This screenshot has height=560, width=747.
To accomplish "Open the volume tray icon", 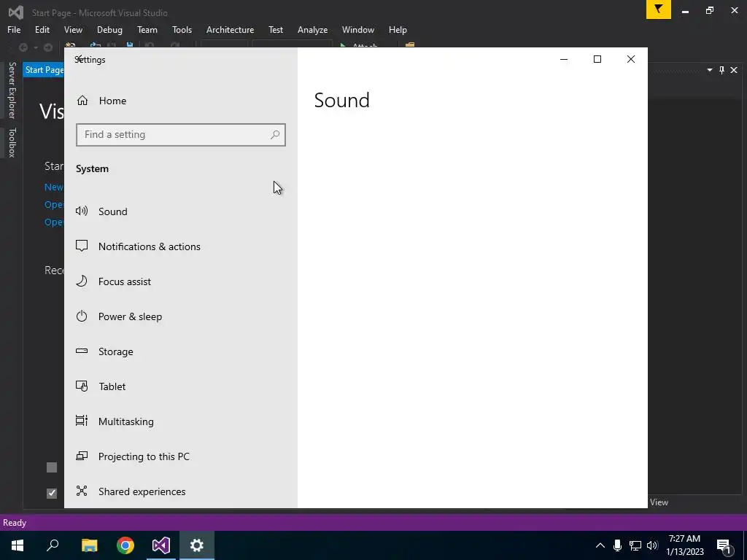I will [x=652, y=545].
